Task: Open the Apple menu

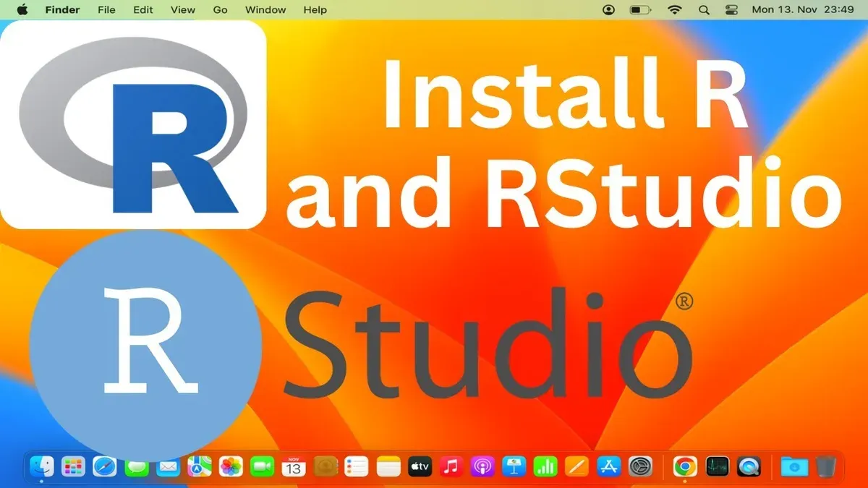Action: coord(22,9)
